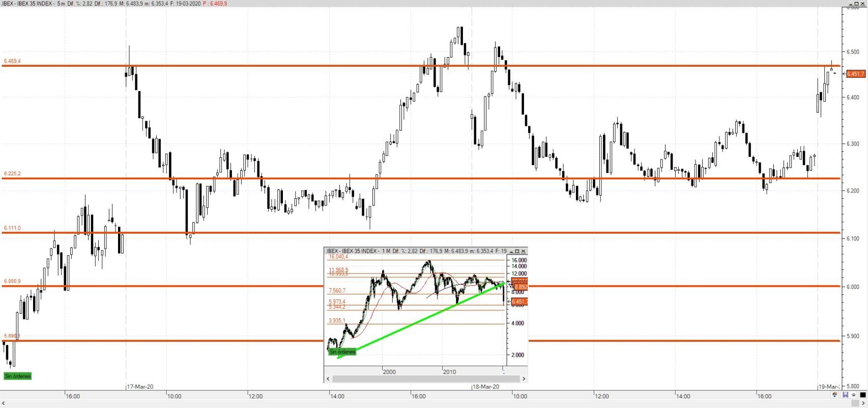The image size is (868, 408).
Task: Select the 6.225,2 horizontal level label
Action: click(12, 174)
